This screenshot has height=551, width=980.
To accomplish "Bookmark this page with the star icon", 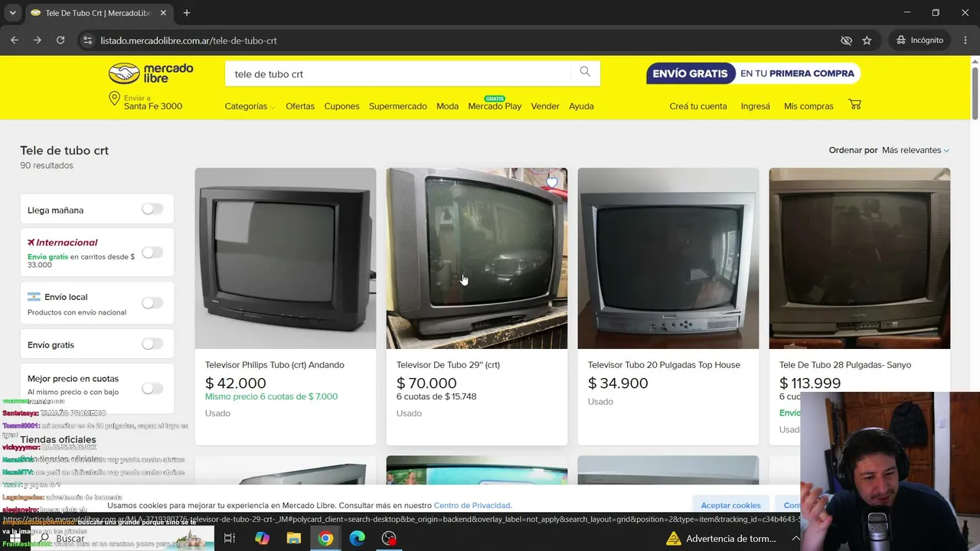I will coord(867,41).
